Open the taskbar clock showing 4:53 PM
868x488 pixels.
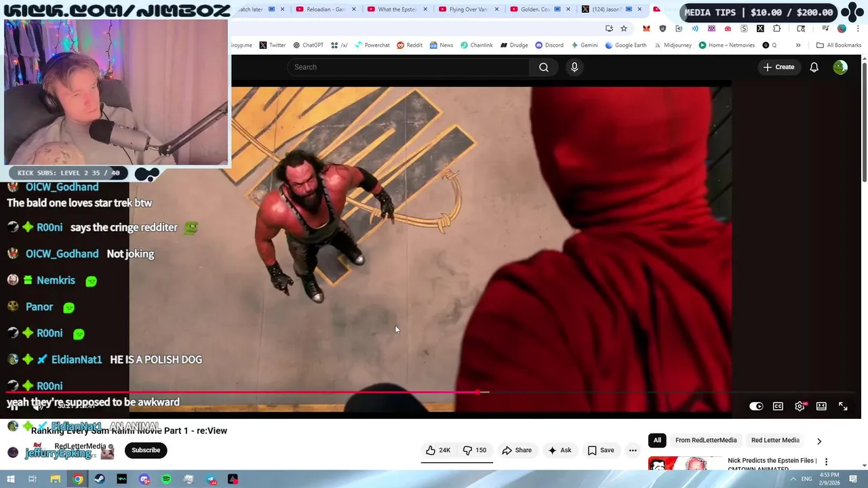coord(829,479)
